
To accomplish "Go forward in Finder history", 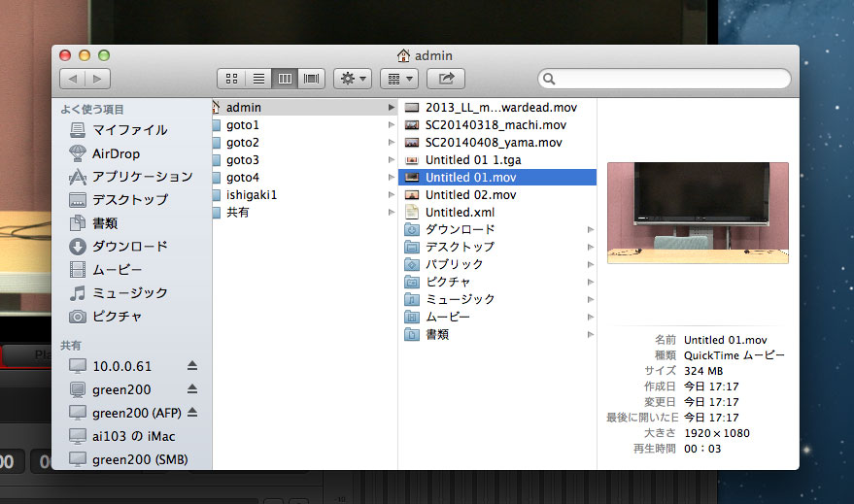I will (x=97, y=79).
